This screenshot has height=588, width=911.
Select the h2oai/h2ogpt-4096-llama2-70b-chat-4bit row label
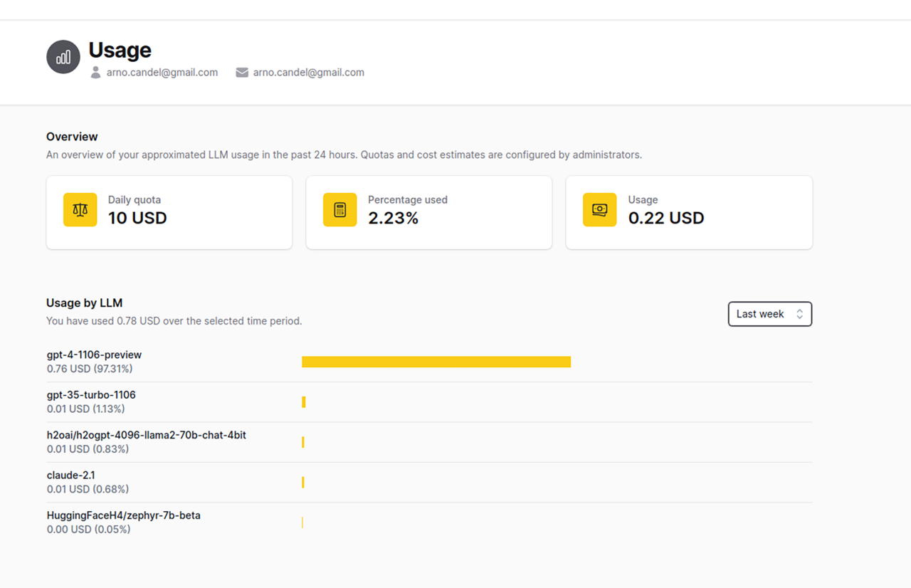(x=147, y=435)
